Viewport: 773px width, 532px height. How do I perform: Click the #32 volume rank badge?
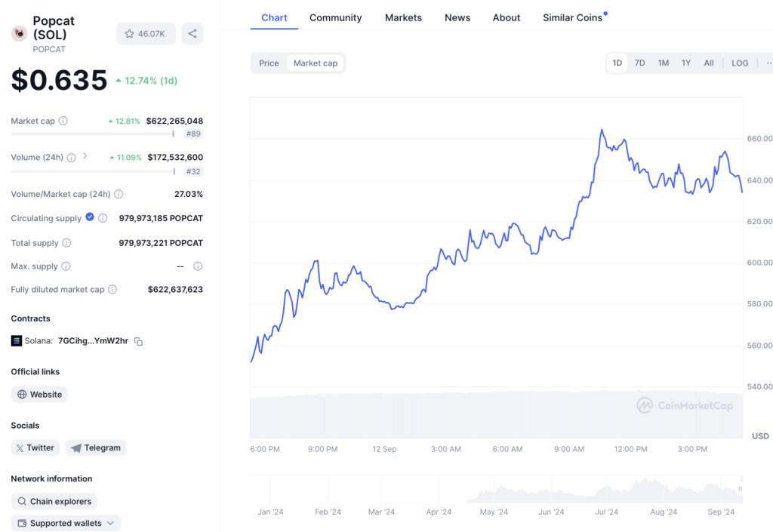click(193, 171)
